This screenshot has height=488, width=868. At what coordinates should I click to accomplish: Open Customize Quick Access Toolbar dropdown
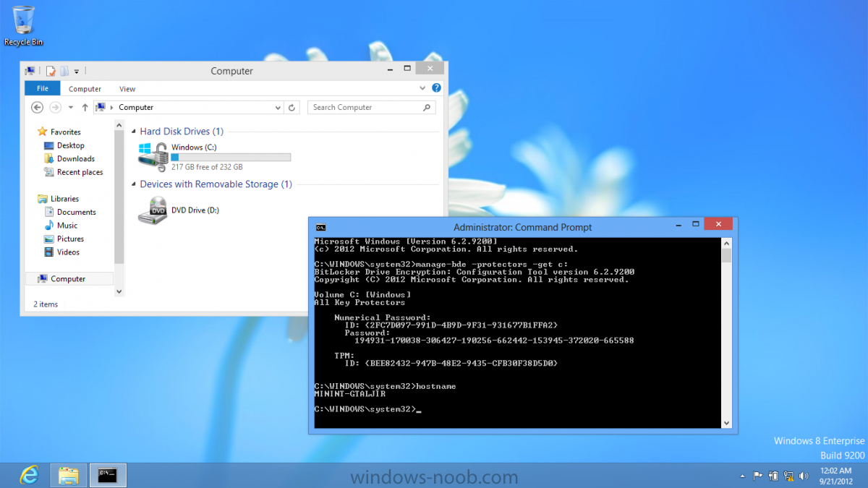[76, 72]
